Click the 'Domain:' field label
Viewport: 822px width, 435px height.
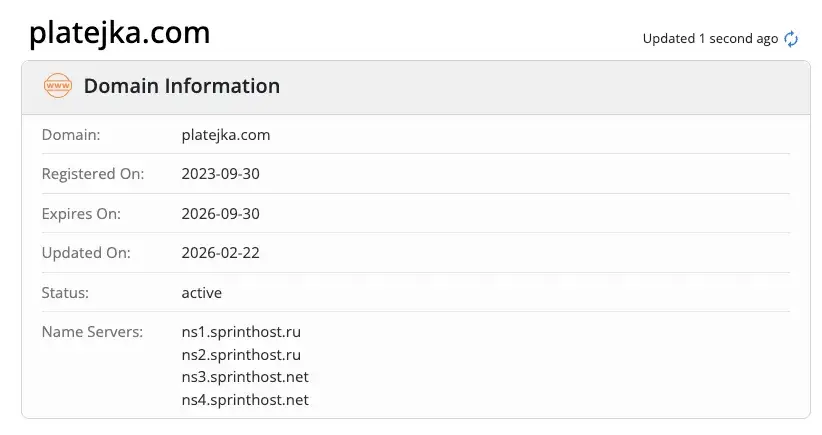[x=71, y=135]
